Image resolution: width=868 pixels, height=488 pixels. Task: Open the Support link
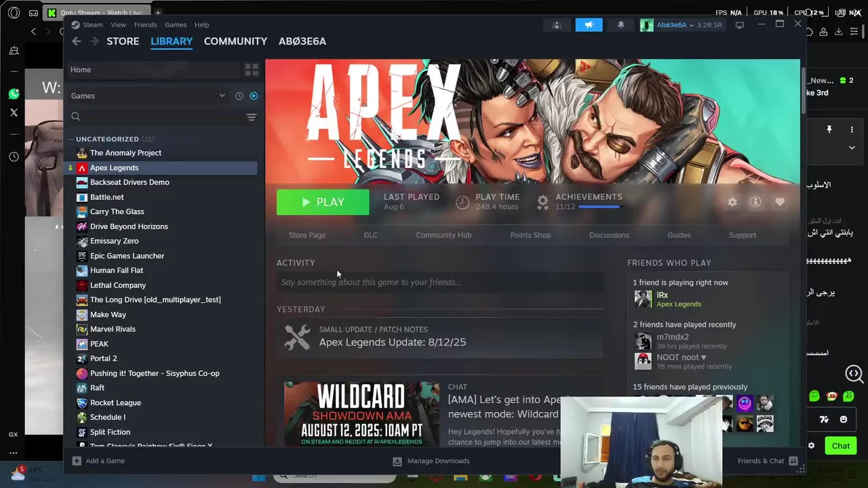coord(743,235)
